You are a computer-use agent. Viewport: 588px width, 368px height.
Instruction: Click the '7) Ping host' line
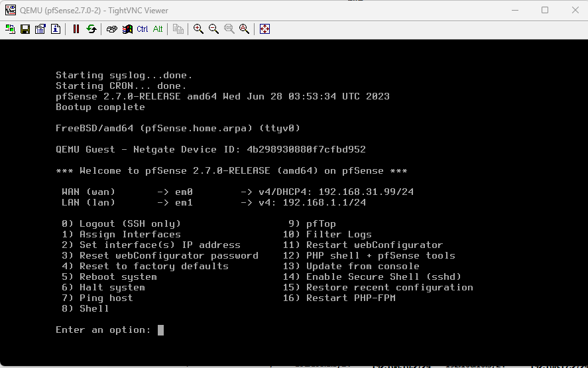pos(97,298)
